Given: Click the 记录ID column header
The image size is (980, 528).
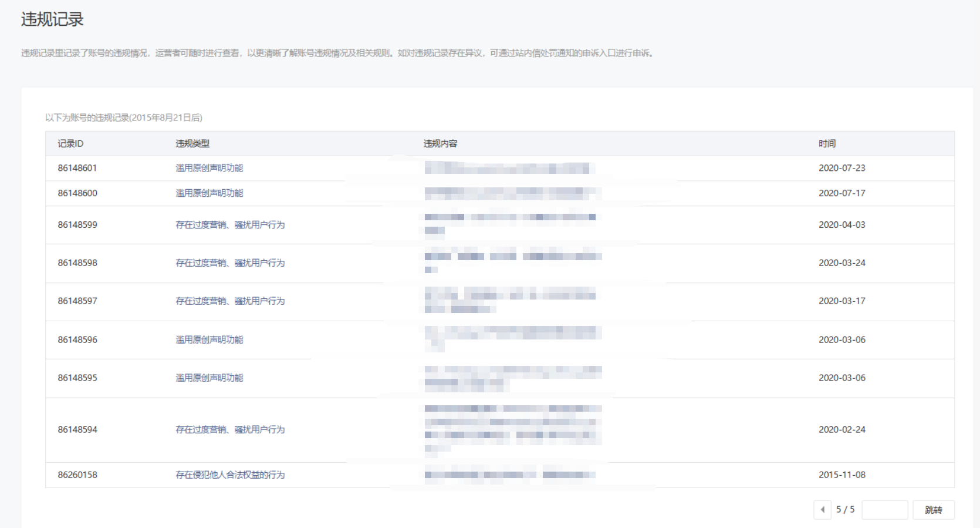Looking at the screenshot, I should (70, 144).
